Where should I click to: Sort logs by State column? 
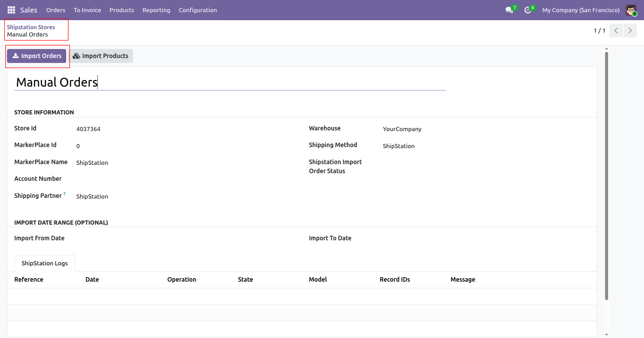coord(245,280)
